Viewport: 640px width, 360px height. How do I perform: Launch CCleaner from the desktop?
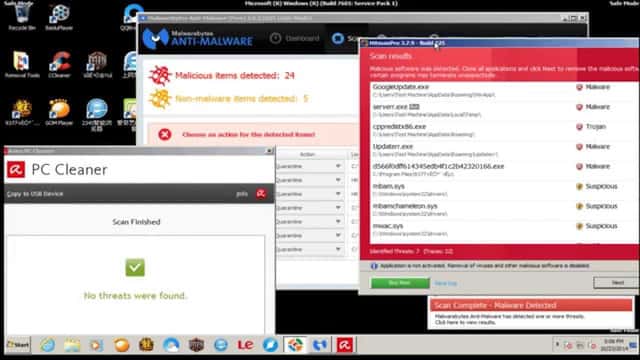[60, 64]
